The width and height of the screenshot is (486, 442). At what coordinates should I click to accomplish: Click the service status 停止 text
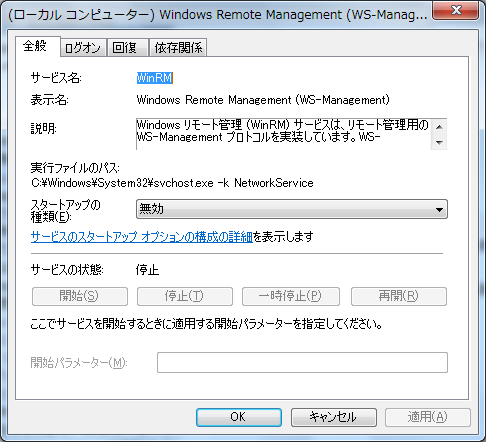click(147, 270)
